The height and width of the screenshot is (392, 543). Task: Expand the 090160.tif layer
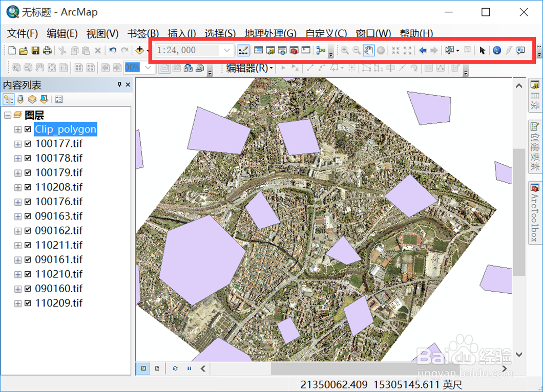click(17, 289)
